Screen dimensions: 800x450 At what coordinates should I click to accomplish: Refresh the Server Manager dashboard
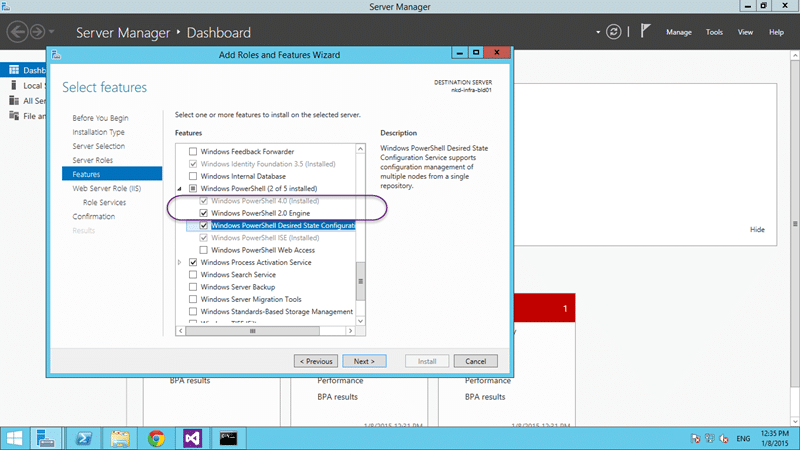[x=613, y=32]
